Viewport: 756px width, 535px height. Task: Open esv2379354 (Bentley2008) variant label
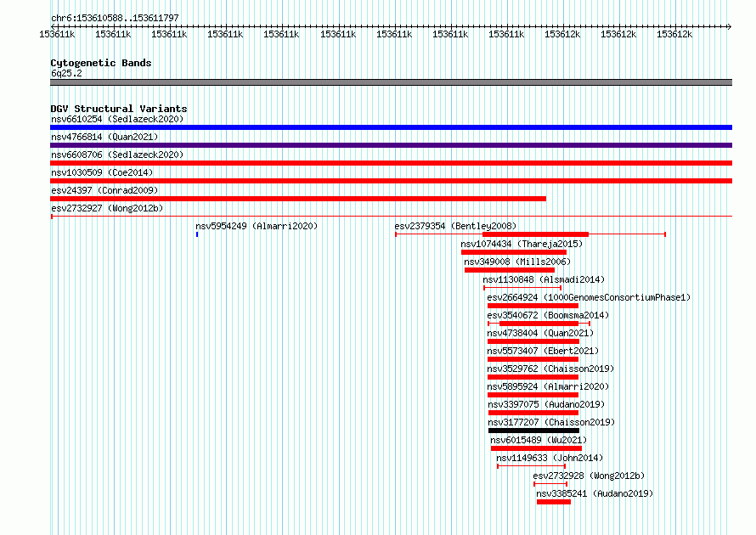[455, 226]
